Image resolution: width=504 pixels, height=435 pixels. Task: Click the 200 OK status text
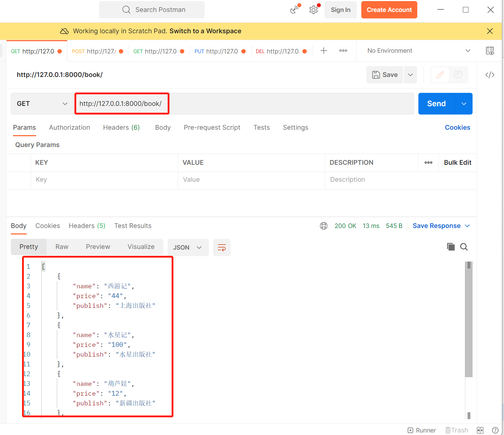[345, 226]
